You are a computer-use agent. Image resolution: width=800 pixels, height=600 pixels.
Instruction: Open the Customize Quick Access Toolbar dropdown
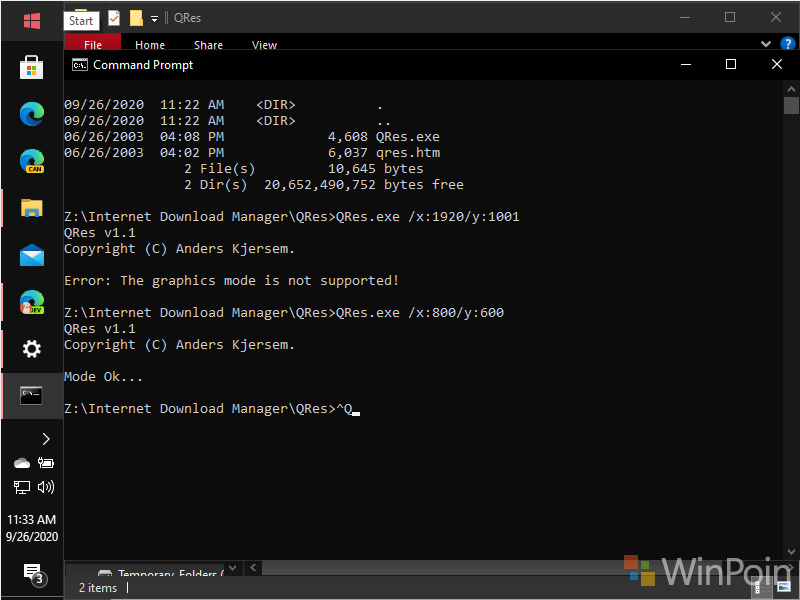point(154,19)
